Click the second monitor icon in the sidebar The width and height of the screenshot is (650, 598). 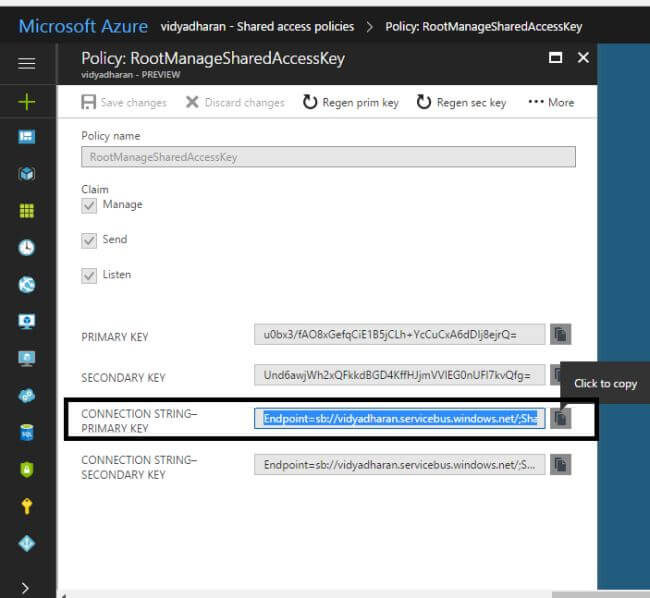27,358
